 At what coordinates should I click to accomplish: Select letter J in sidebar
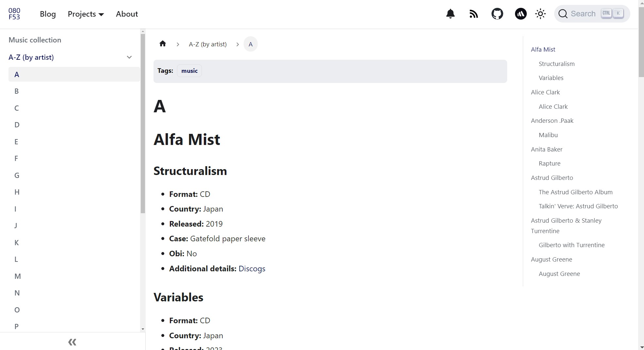pyautogui.click(x=74, y=226)
